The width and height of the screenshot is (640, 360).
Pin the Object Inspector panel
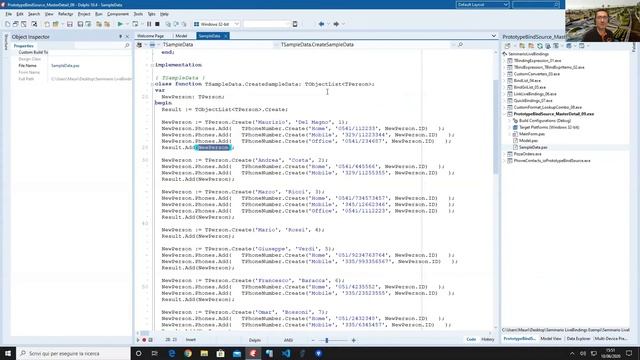(x=120, y=37)
